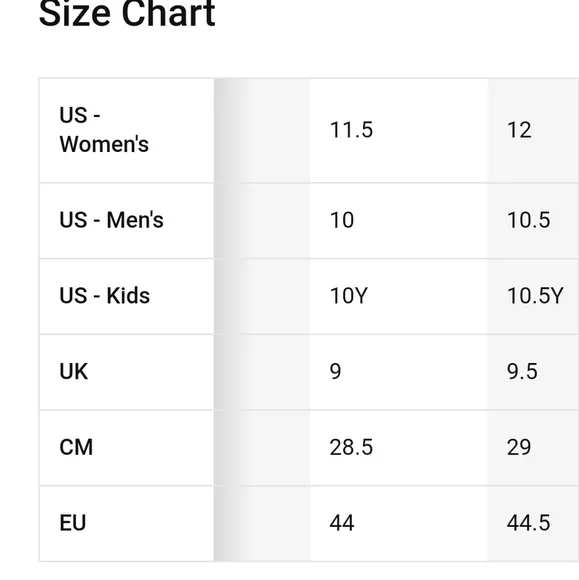Click the Size Chart heading
Viewport: 579px width, 580px height.
(127, 14)
